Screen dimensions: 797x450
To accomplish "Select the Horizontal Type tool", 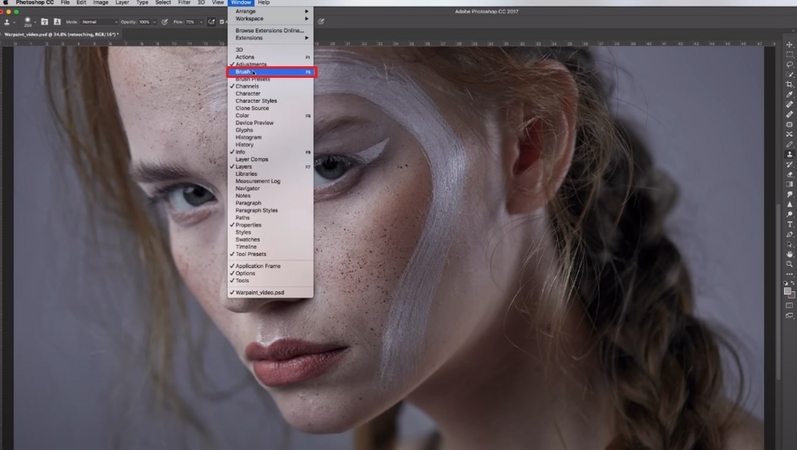I will (789, 224).
